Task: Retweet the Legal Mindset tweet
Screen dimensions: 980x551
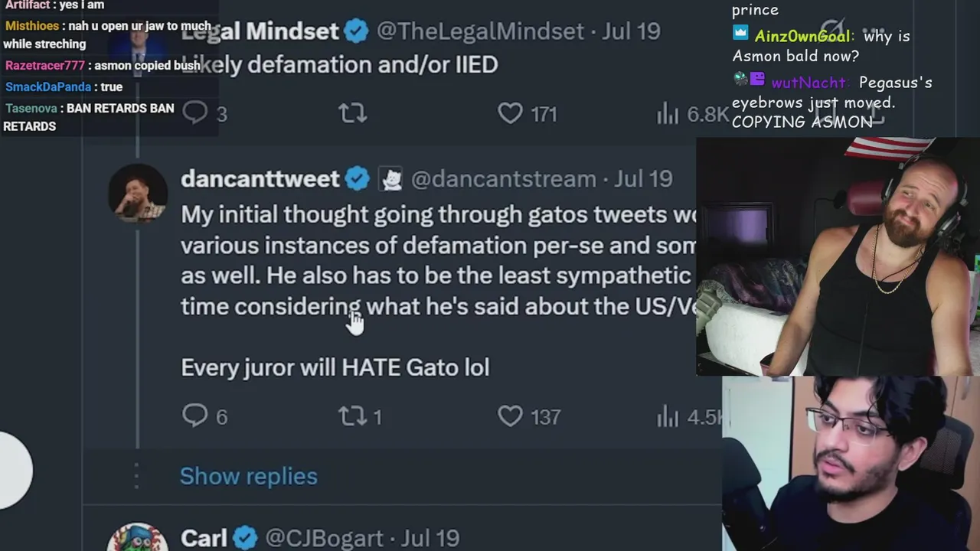Action: pos(353,113)
